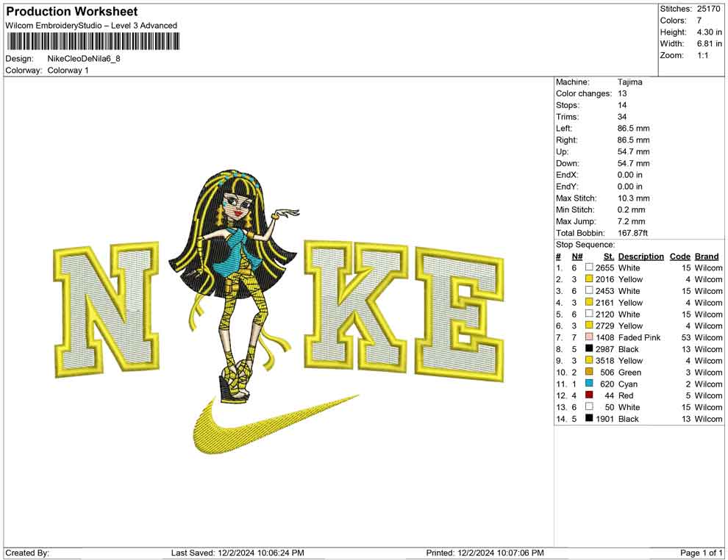Click the Faded Pink swatch in stop 7

point(589,337)
